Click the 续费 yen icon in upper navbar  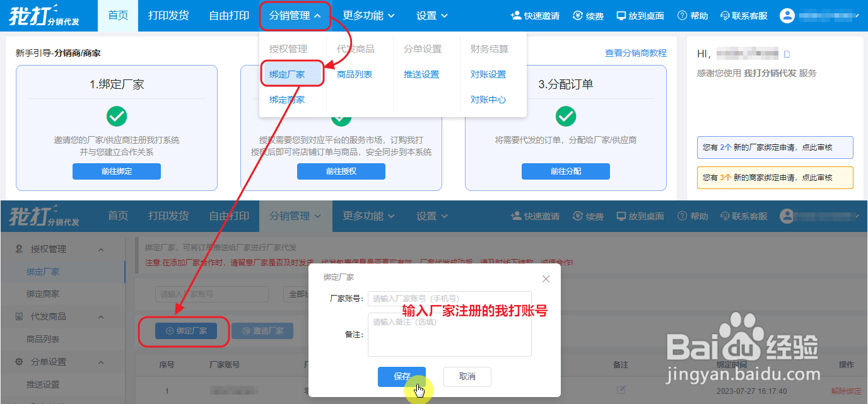(x=578, y=16)
